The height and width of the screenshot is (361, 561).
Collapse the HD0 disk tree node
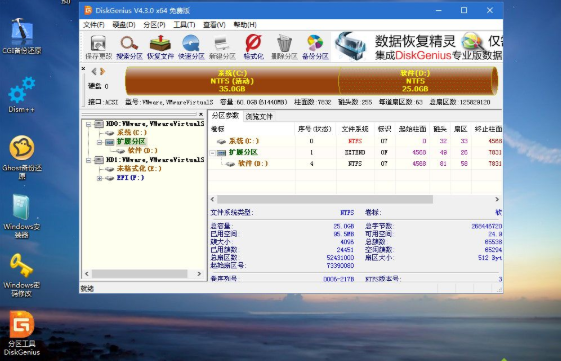coord(88,125)
